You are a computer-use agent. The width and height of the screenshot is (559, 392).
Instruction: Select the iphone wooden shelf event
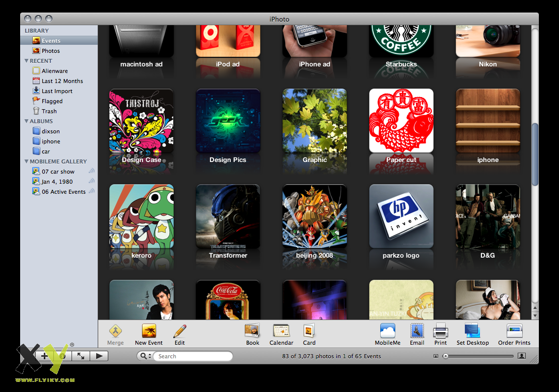coord(487,121)
